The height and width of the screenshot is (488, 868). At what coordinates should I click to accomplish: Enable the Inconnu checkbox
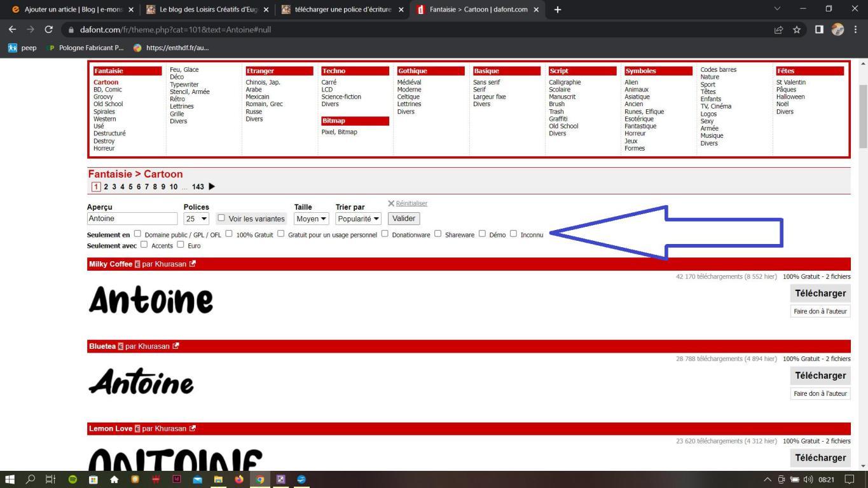[513, 234]
